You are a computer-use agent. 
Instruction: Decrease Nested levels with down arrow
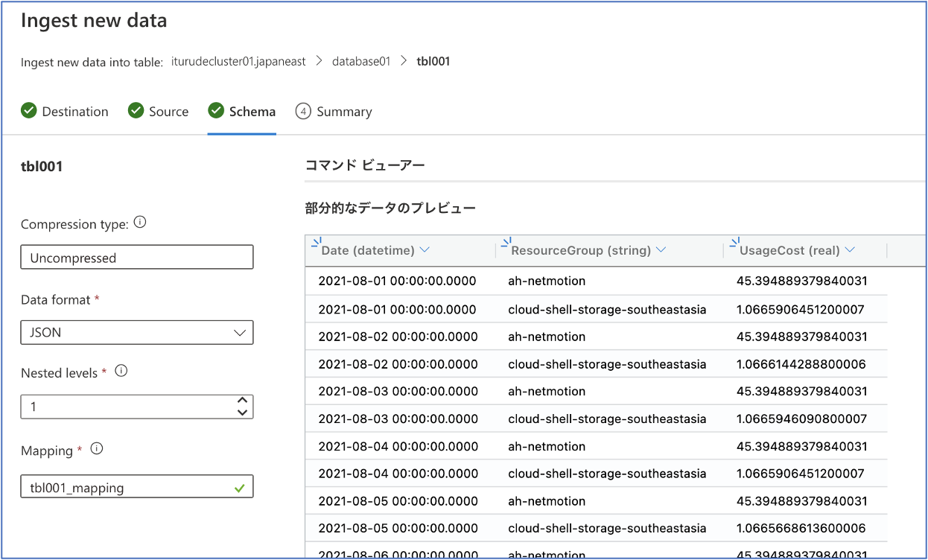click(x=241, y=412)
